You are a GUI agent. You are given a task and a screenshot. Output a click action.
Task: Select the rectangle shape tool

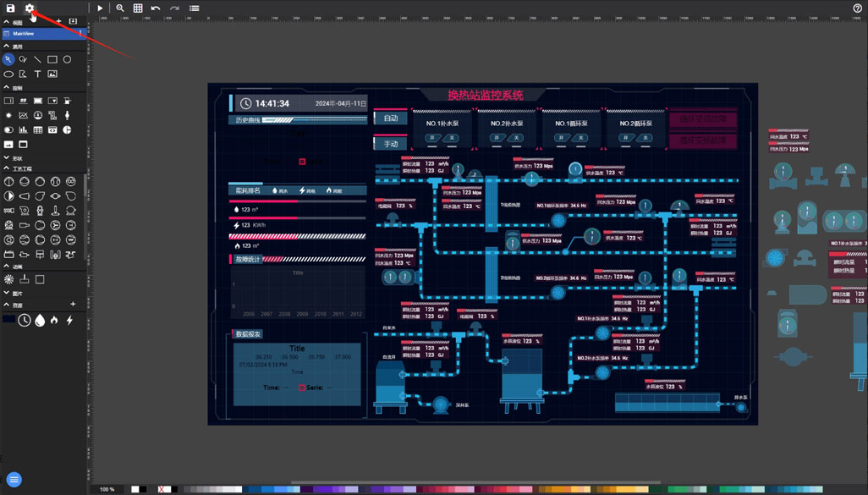52,59
